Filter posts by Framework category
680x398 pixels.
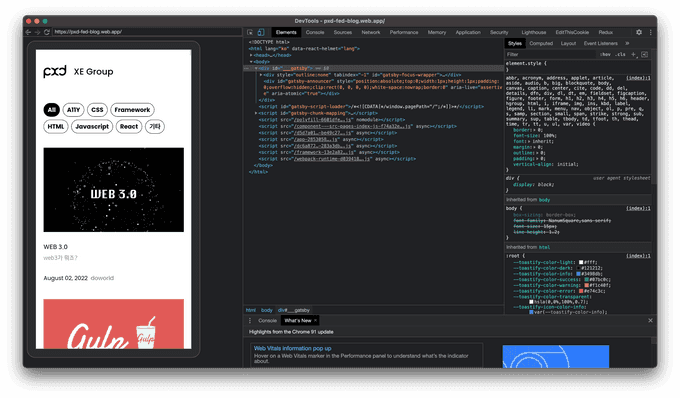click(x=132, y=110)
